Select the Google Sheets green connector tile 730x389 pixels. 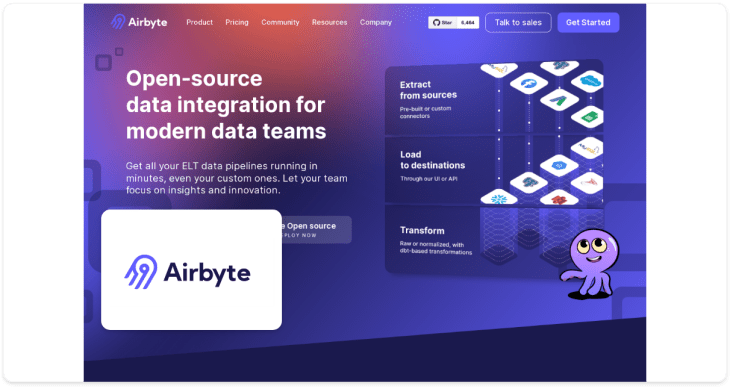[588, 117]
